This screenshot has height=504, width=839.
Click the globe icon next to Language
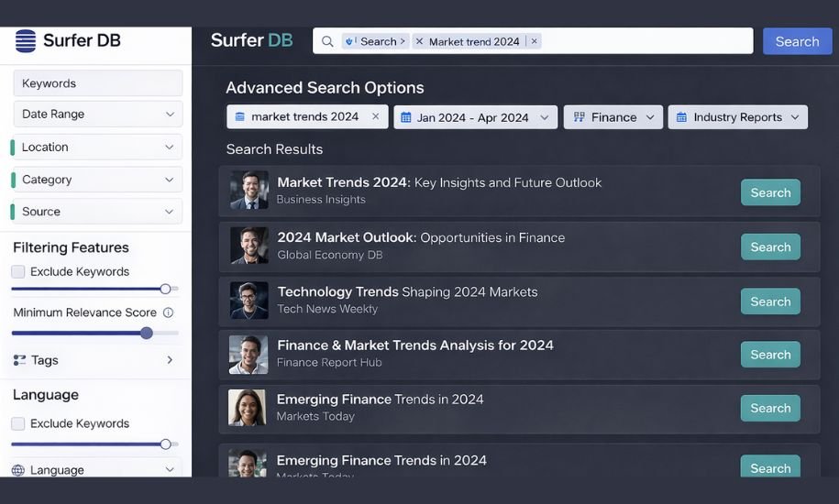coord(18,470)
